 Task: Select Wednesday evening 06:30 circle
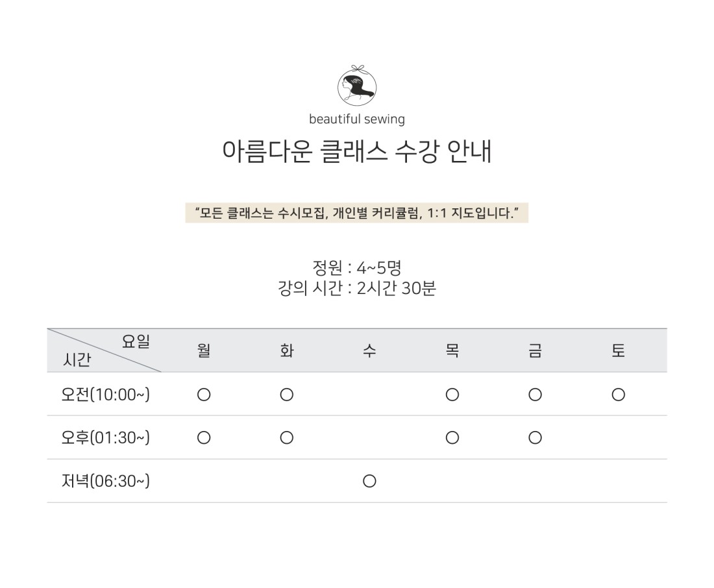point(369,481)
